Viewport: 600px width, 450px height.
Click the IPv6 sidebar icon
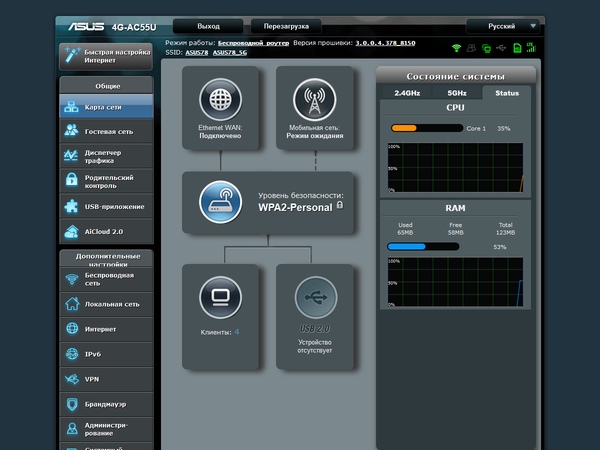pos(72,354)
